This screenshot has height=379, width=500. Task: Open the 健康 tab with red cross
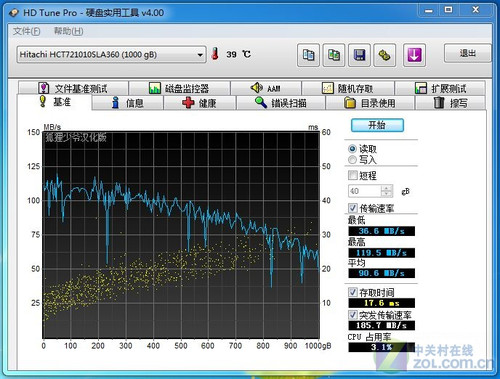pos(200,103)
